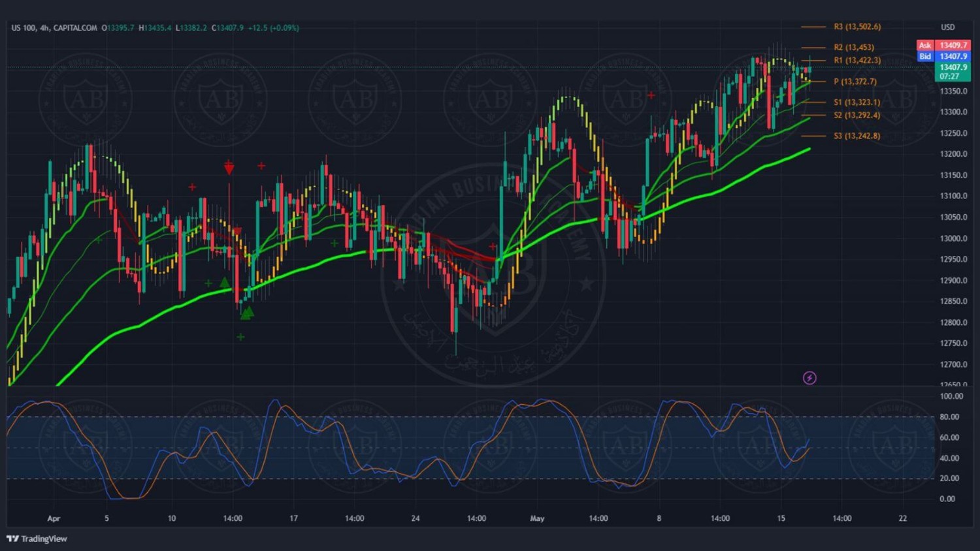Click the large green up-arrow buy signal
The height and width of the screenshot is (551, 980).
coord(247,313)
